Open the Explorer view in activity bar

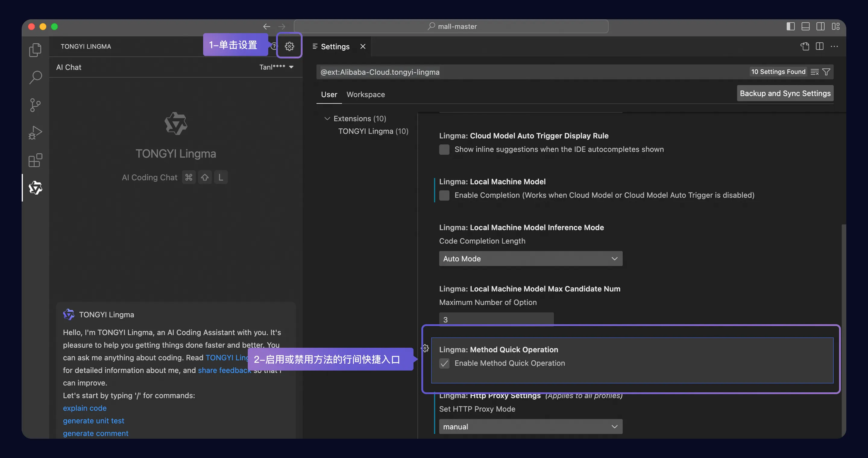35,50
